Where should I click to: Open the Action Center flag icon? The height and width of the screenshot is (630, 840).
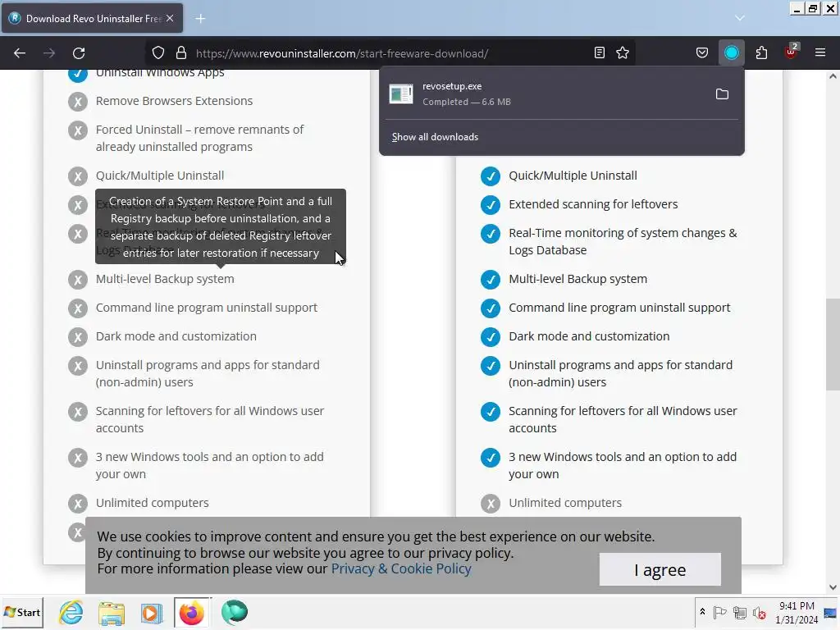[x=720, y=612]
